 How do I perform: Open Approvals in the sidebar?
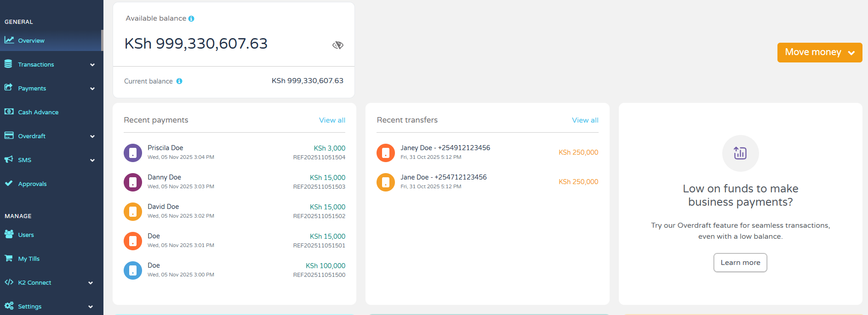pos(32,184)
